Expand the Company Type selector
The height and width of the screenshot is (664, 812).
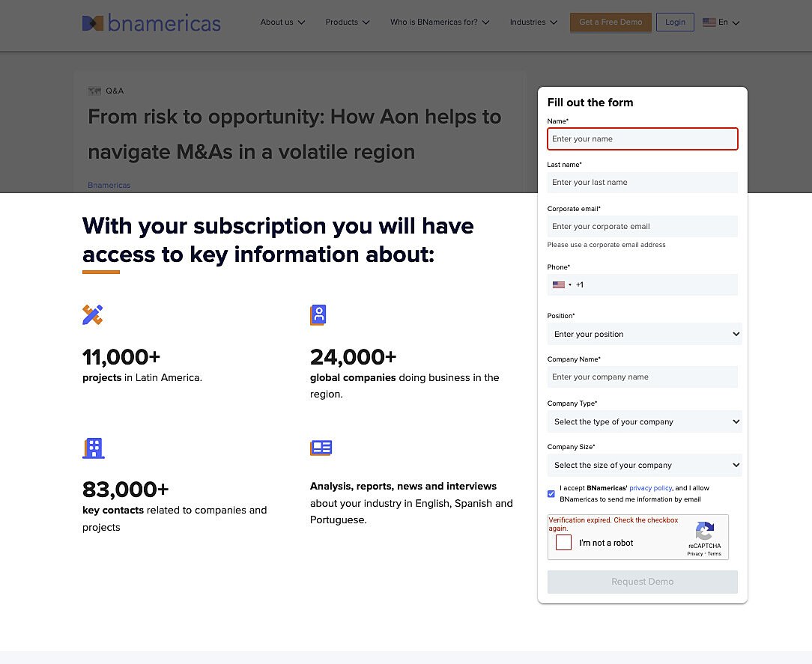(644, 421)
